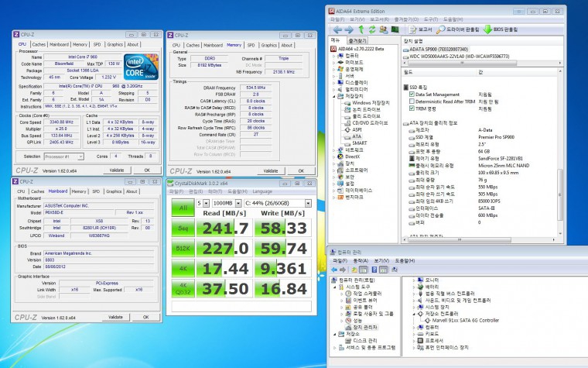Click blue help icon in Computer Management toolbar
This screenshot has height=368, width=588.
(374, 270)
